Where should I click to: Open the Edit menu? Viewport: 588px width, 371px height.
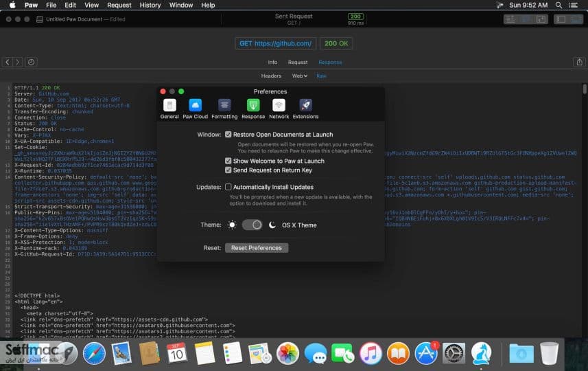[x=70, y=5]
